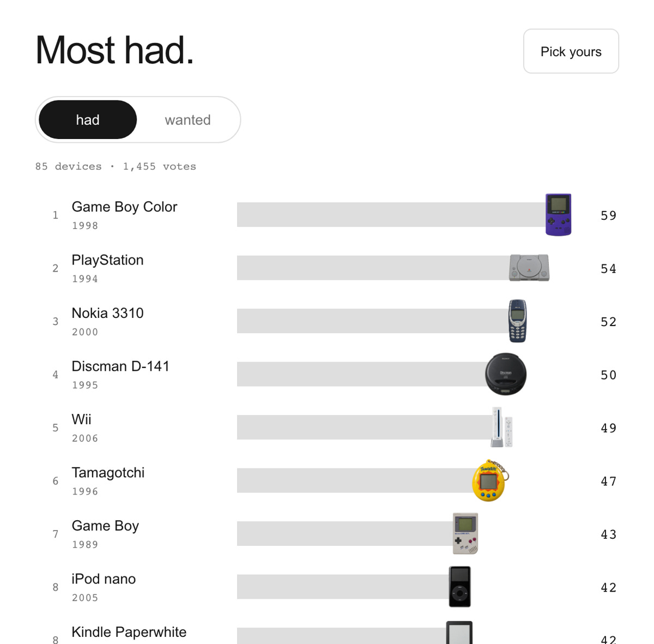Click the purple Game Boy Color icon
Viewport: 654px width, 644px height.
[559, 214]
